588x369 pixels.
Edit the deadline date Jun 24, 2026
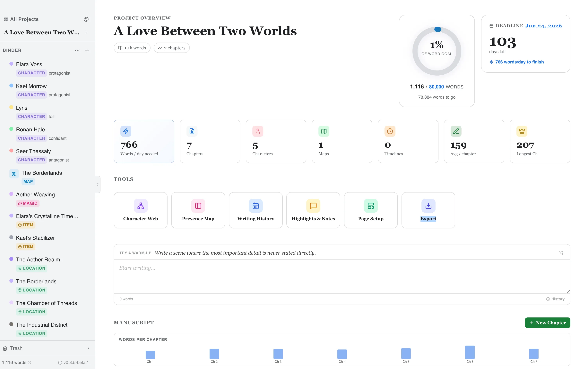543,26
